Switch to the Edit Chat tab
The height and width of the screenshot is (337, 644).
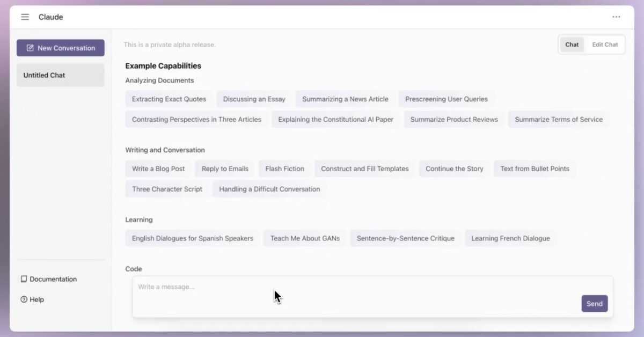605,45
